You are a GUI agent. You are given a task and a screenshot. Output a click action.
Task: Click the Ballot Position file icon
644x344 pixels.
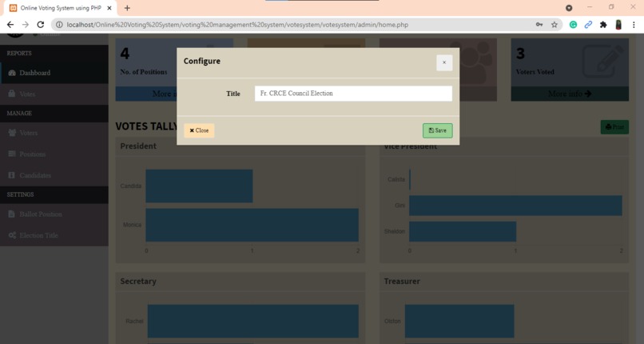click(12, 214)
